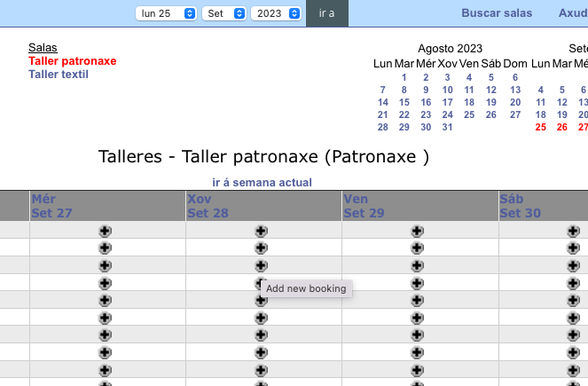Click the 'ir a' go-to-date button
Viewport: 588px width, 386px height.
[x=327, y=13]
